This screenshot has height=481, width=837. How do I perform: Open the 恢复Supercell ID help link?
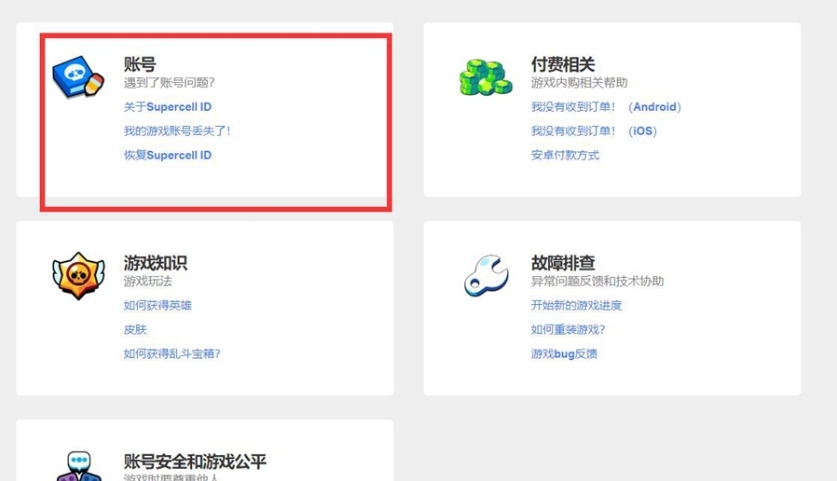(167, 155)
